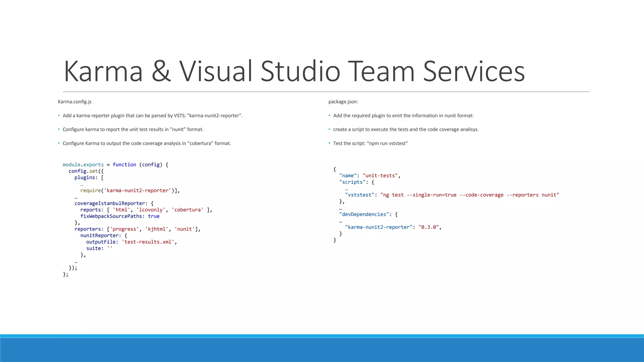Image resolution: width=644 pixels, height=362 pixels.
Task: Click the slide title 'Karma & Visual Studio Team Services'
Action: click(294, 71)
